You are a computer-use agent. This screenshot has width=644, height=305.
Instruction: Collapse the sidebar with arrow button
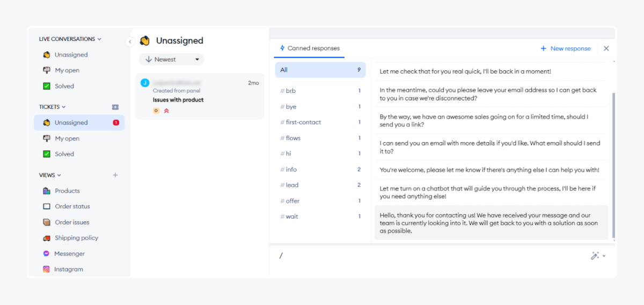(130, 41)
